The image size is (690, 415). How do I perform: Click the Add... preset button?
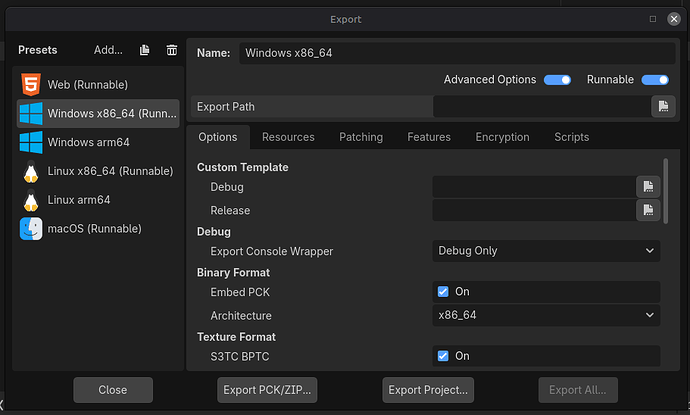click(x=108, y=50)
